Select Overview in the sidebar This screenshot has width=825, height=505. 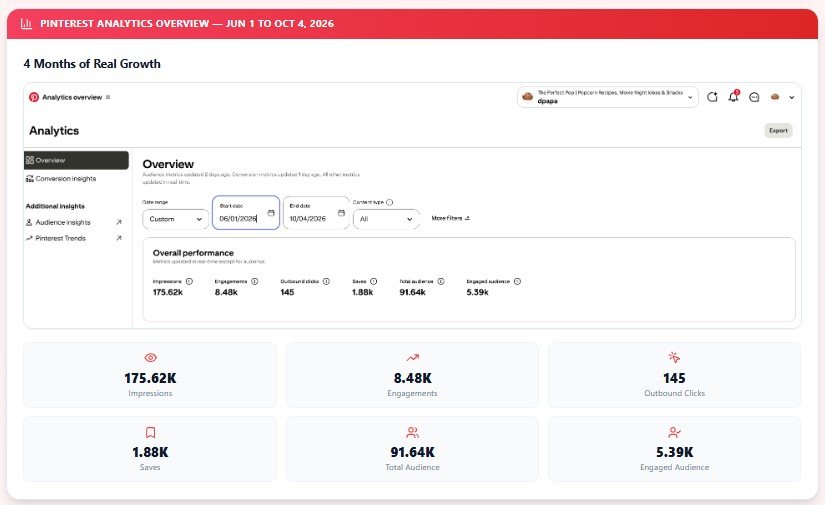pyautogui.click(x=76, y=160)
